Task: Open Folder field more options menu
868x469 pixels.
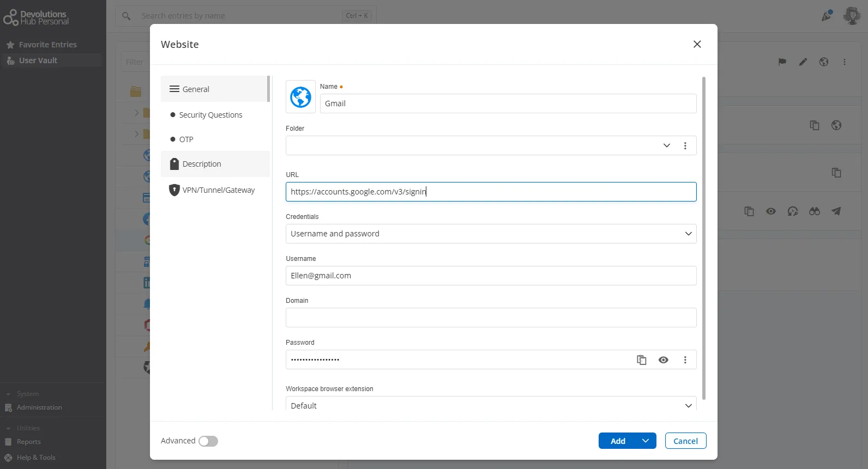Action: click(x=685, y=146)
